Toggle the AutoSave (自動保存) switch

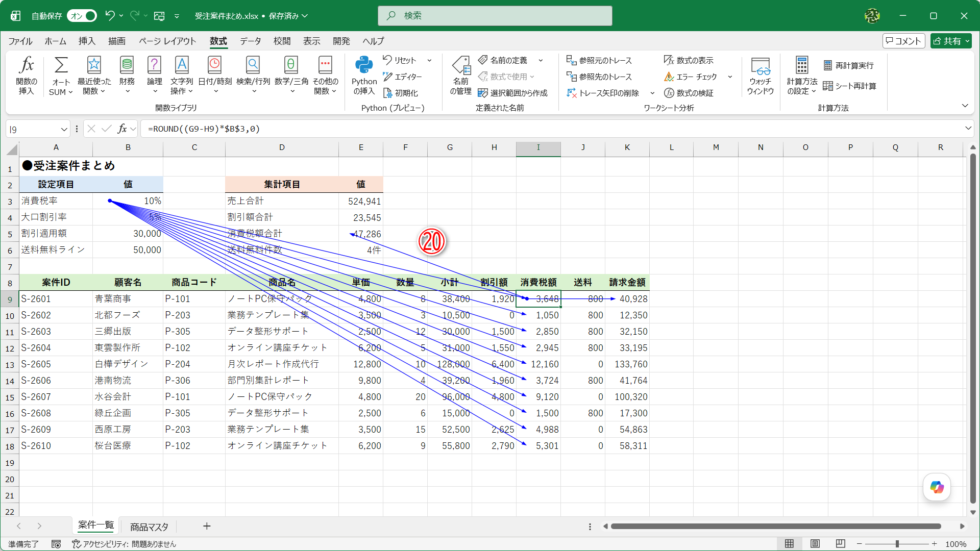82,16
